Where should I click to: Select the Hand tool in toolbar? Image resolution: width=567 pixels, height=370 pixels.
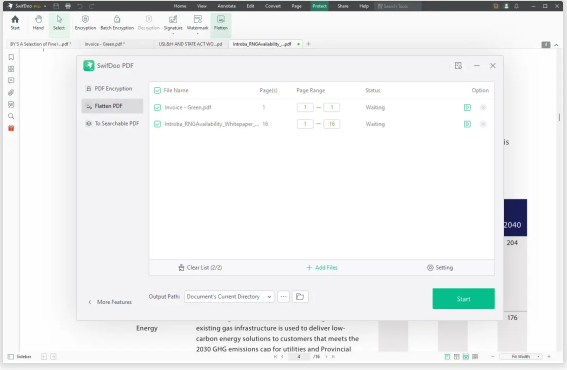(x=38, y=22)
